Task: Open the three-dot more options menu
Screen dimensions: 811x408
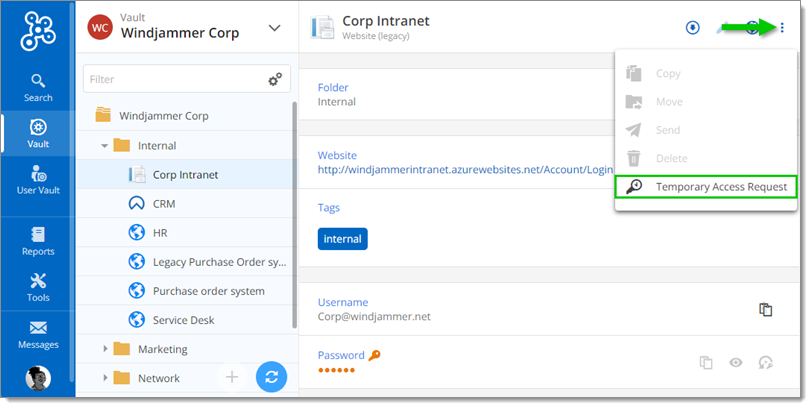Action: (x=781, y=27)
